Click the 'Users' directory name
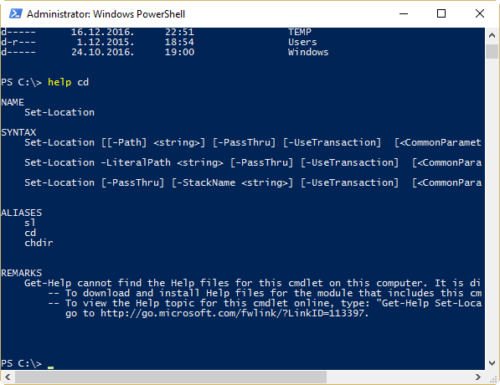500x385 pixels. point(303,42)
